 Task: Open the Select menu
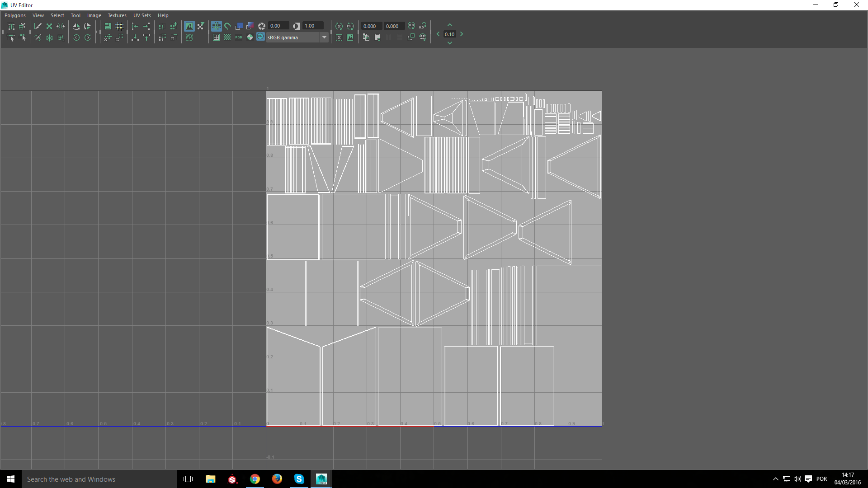click(57, 15)
